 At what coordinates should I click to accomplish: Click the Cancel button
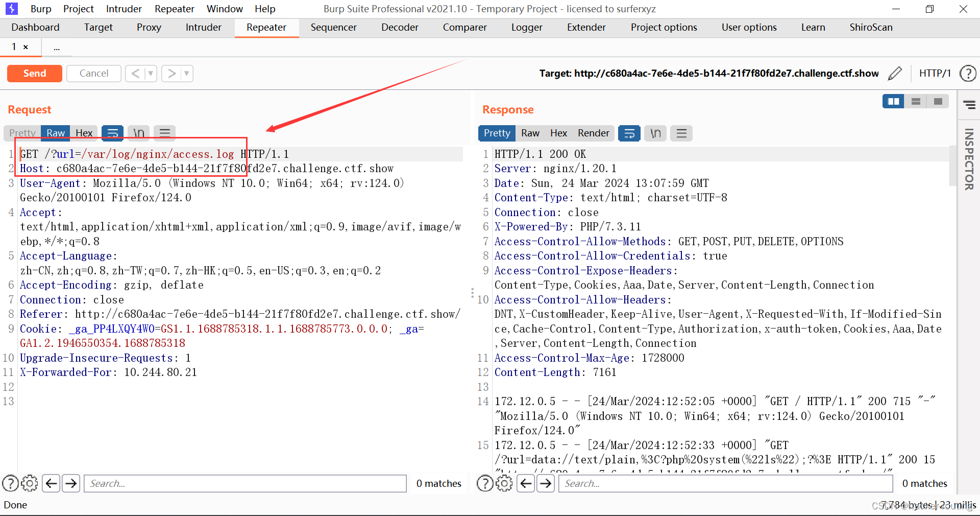coord(94,74)
